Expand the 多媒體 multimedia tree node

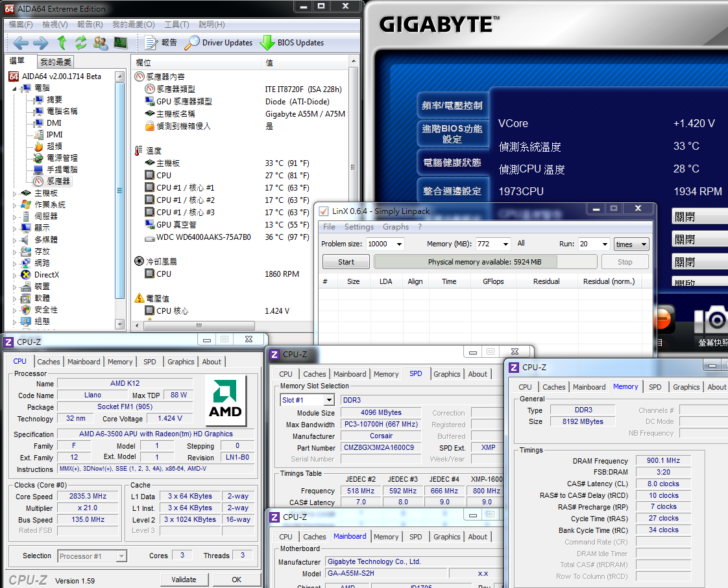[x=14, y=240]
